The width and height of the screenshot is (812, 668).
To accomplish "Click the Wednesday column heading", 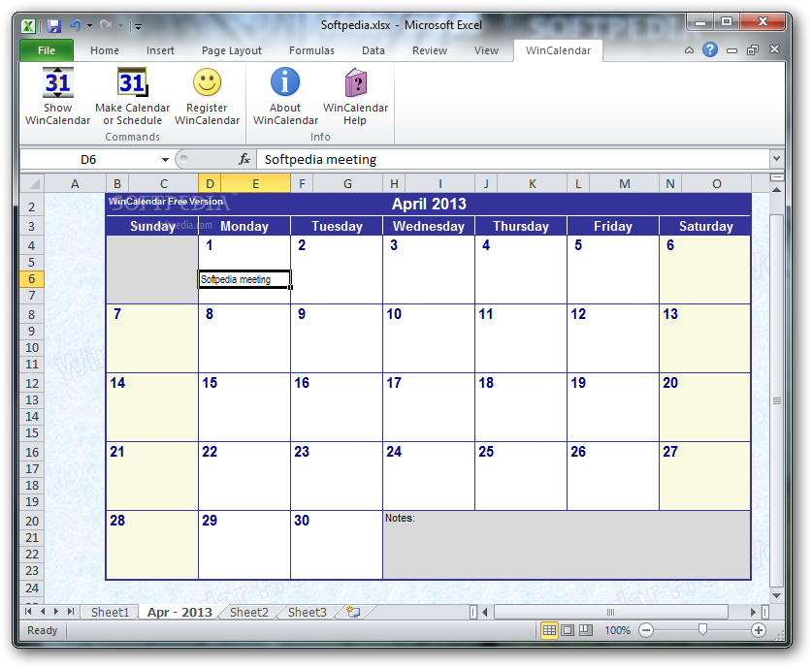I will click(428, 226).
